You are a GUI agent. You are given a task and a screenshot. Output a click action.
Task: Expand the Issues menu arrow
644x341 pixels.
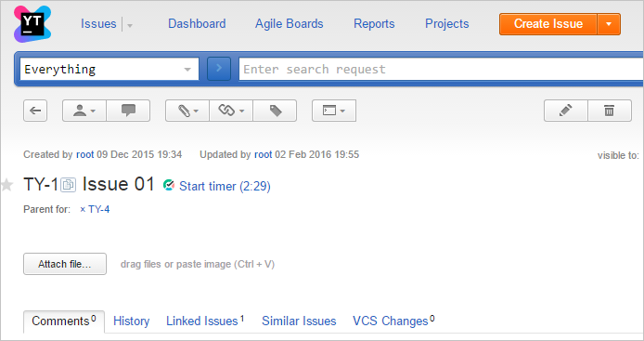[x=130, y=25]
